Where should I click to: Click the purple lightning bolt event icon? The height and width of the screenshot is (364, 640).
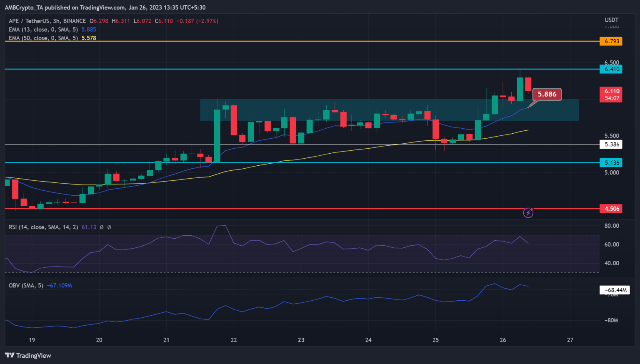pyautogui.click(x=528, y=213)
